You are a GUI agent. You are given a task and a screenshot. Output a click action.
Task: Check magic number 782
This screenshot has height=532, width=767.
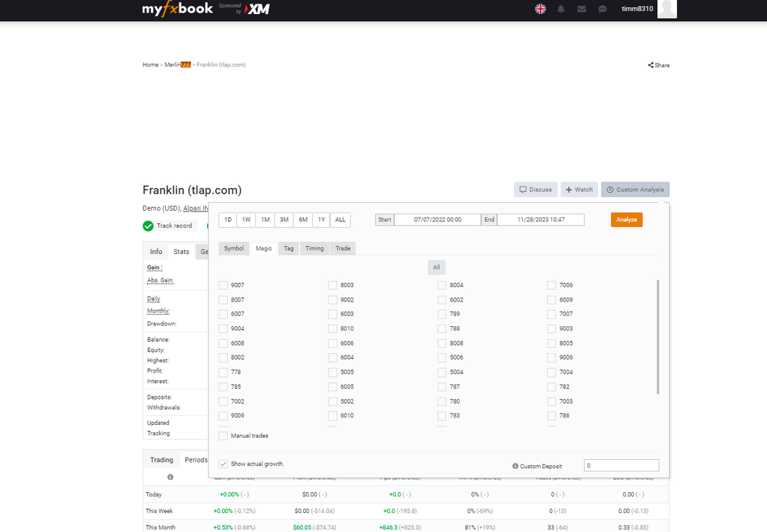[551, 387]
